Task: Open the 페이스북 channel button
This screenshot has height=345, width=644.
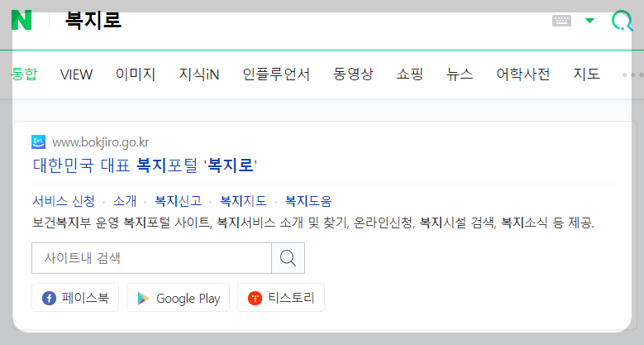Action: (75, 298)
